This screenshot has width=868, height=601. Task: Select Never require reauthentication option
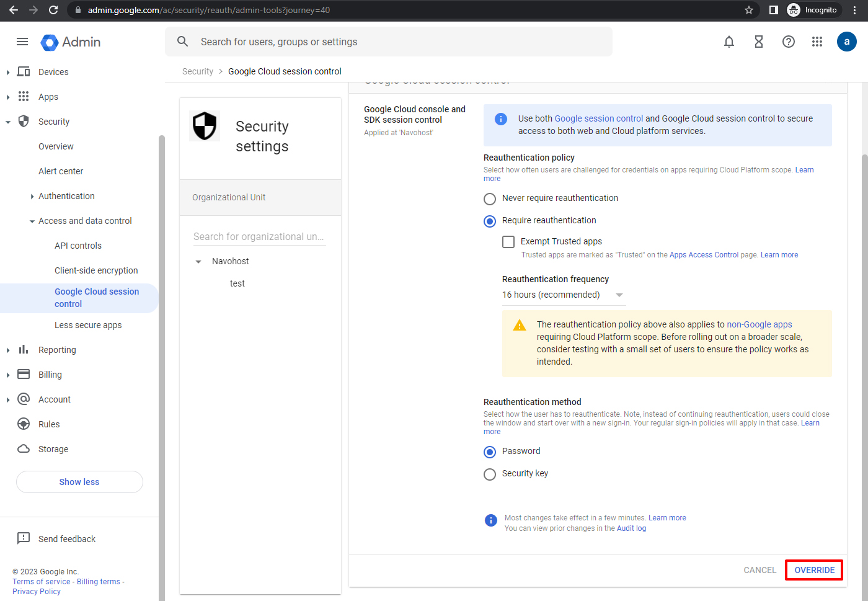pos(490,199)
